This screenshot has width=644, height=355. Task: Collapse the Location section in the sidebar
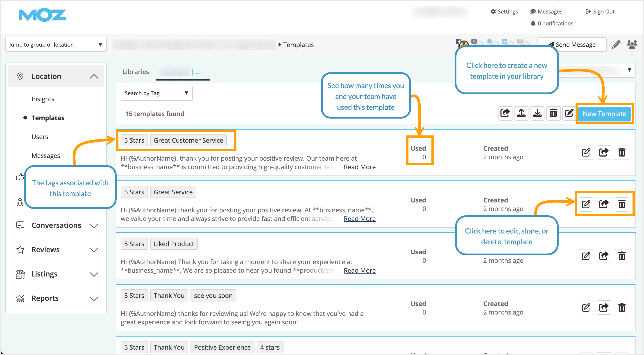pyautogui.click(x=94, y=76)
